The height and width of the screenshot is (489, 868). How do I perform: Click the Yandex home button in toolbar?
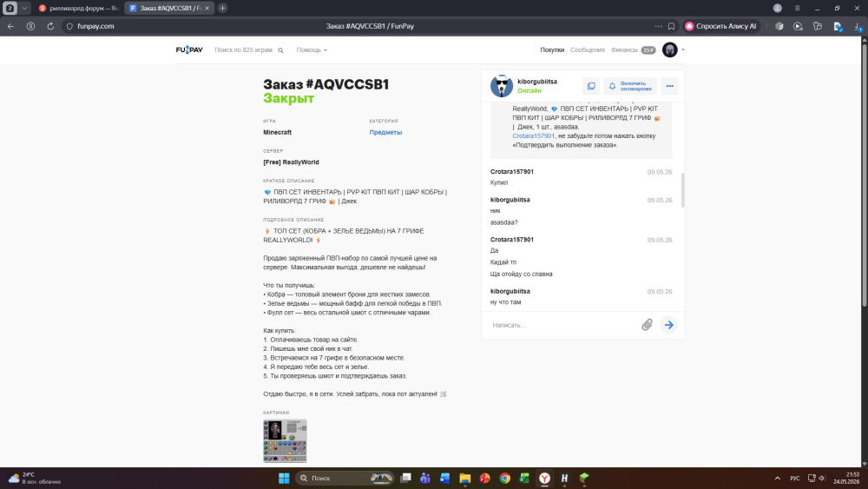coord(31,26)
